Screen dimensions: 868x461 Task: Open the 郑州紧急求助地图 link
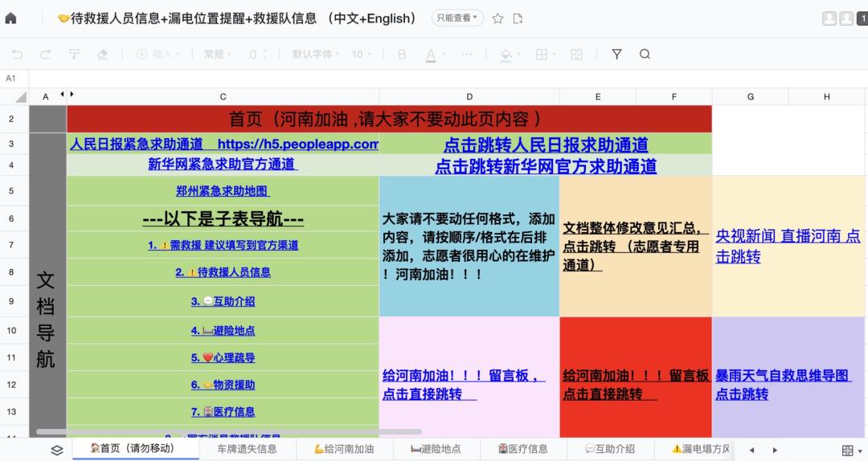(x=223, y=191)
